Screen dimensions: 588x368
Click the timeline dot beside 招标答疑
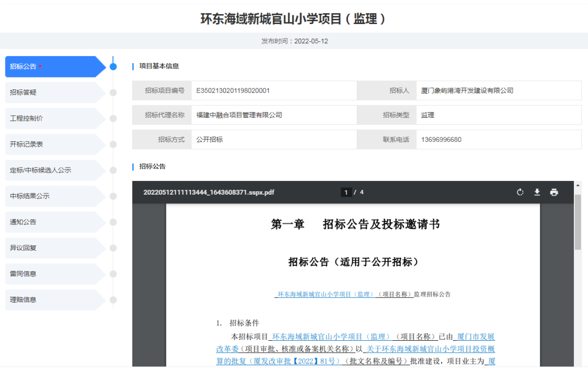point(113,93)
